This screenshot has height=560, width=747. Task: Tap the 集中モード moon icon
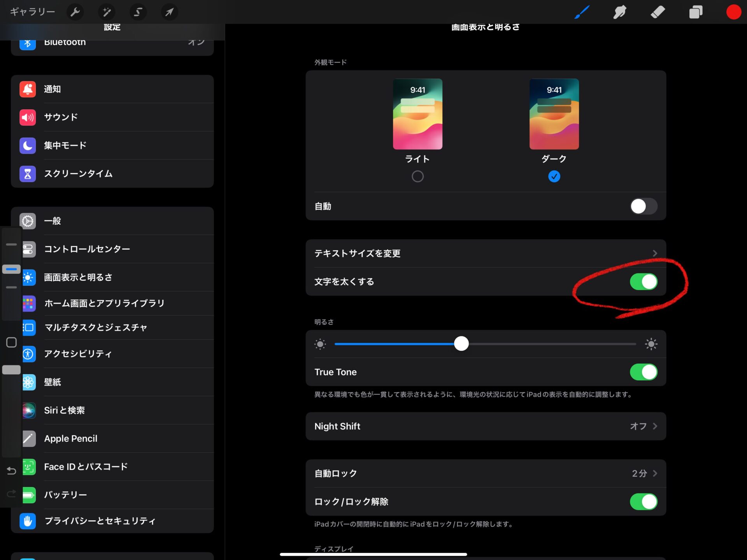pyautogui.click(x=28, y=145)
